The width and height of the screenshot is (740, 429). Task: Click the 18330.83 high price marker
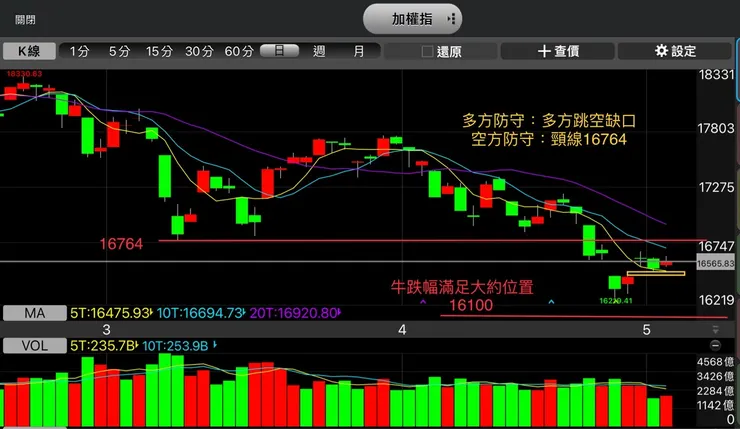(24, 74)
